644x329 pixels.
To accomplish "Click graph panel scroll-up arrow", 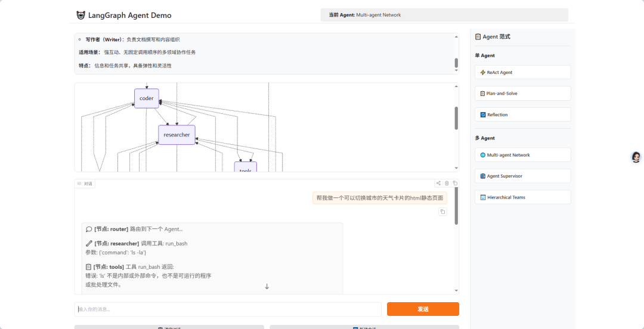I will [456, 86].
